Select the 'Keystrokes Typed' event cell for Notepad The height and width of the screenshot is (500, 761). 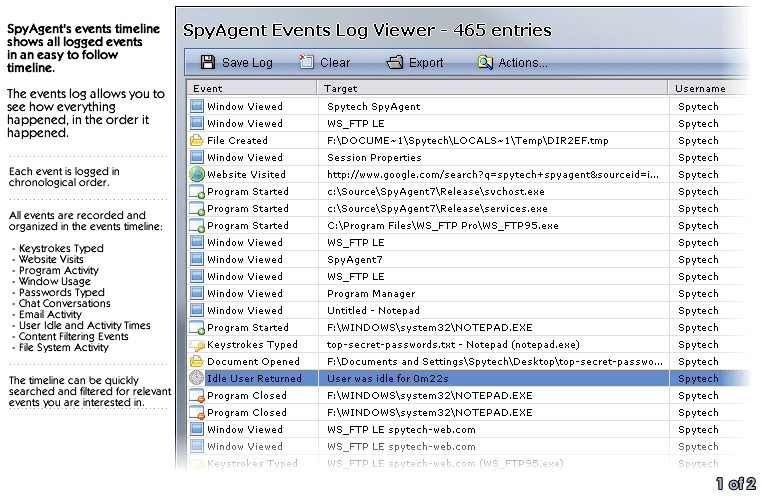tap(252, 344)
